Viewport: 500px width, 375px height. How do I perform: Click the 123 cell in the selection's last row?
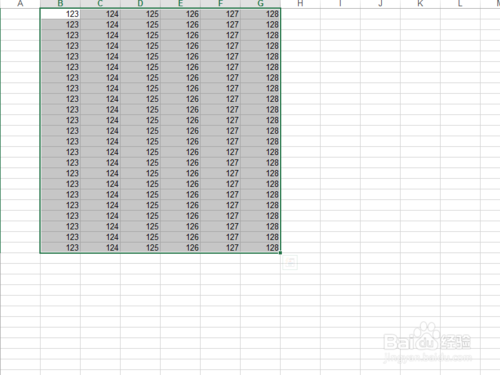tap(60, 248)
